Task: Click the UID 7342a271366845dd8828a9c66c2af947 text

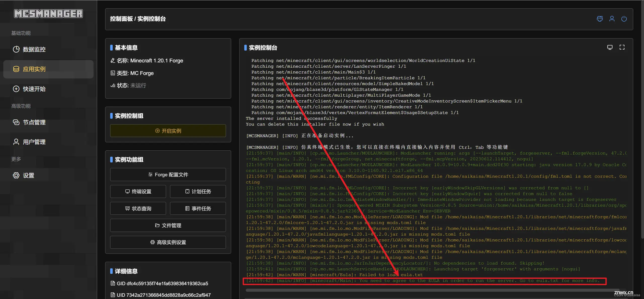Action: [x=164, y=295]
